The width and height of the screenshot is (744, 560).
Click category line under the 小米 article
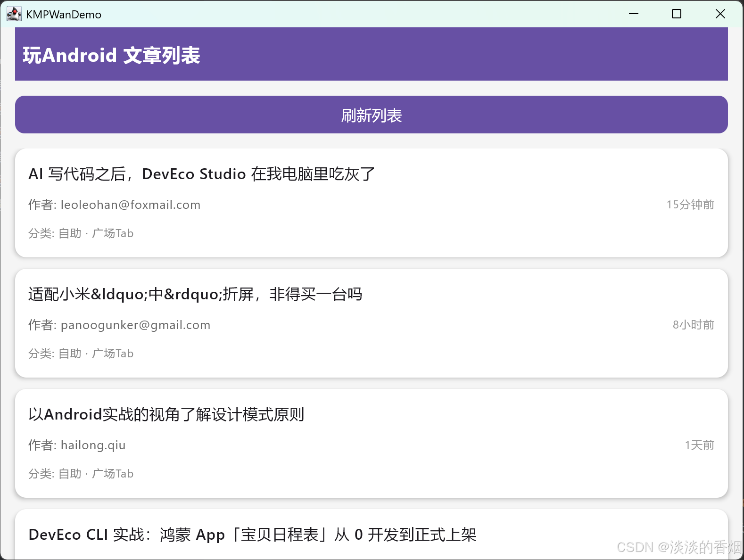81,354
